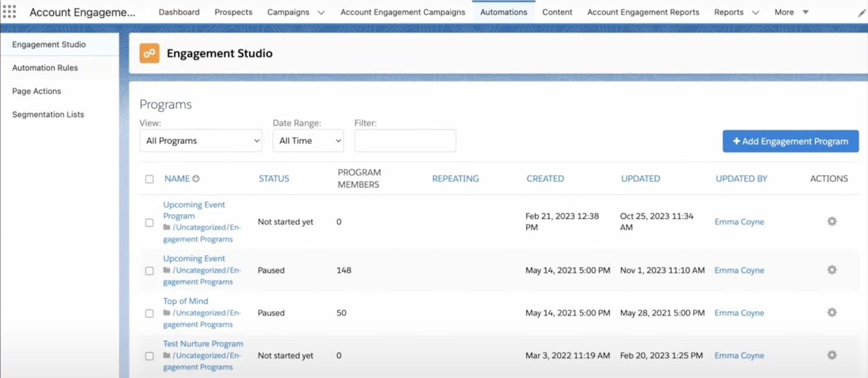Check the Upcoming Event paused row checkbox
868x378 pixels.
coord(149,271)
